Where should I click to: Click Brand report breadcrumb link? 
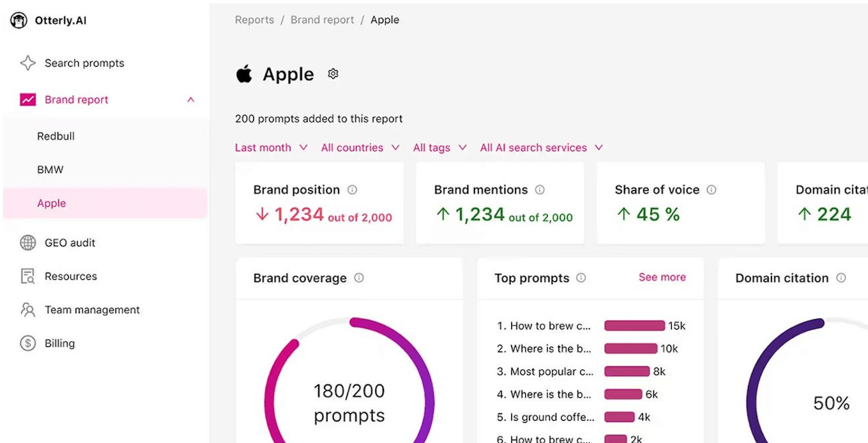click(322, 20)
